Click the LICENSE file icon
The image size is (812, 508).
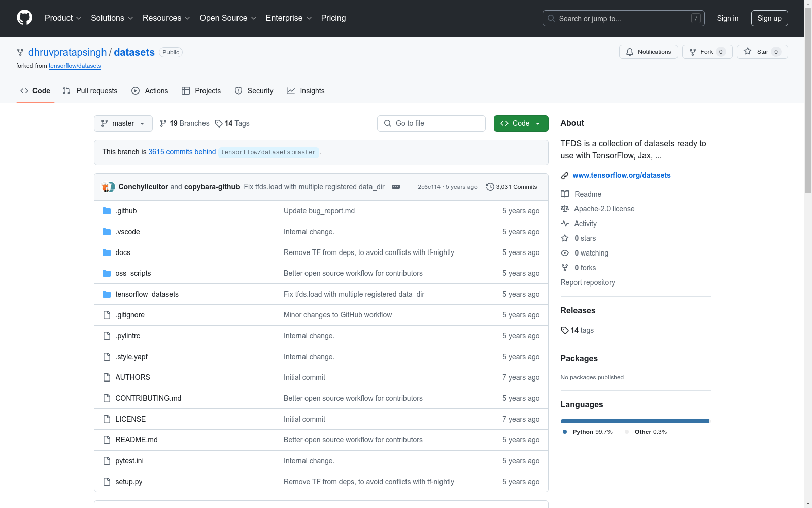(x=107, y=419)
